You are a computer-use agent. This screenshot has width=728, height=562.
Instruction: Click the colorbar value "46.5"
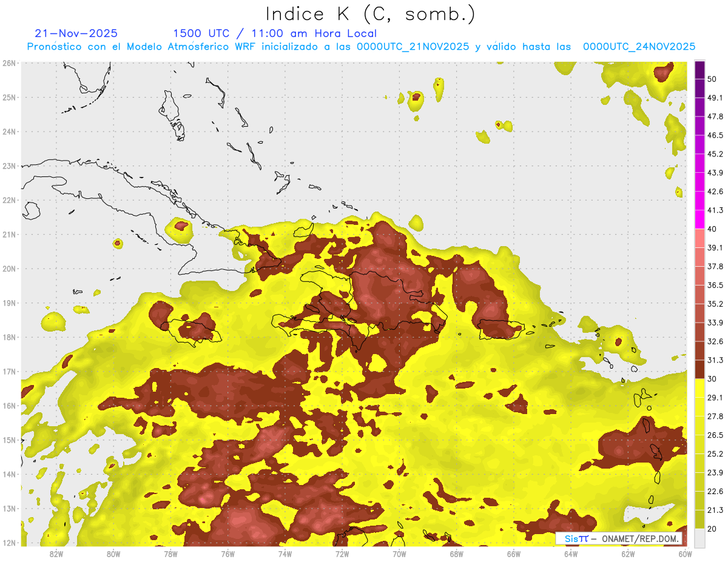pos(715,135)
